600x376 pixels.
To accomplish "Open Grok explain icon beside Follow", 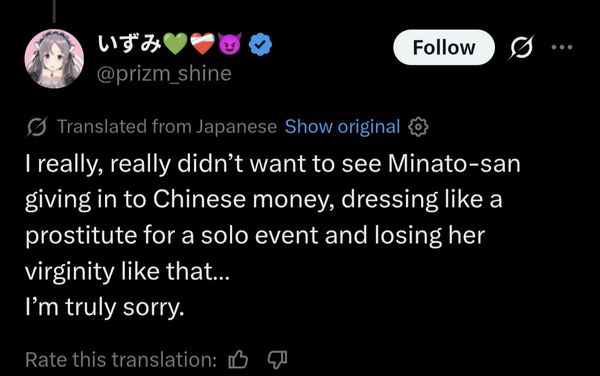I will click(522, 47).
